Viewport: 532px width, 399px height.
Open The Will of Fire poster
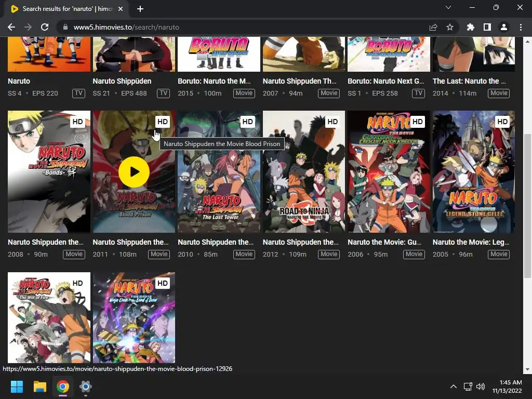[49, 317]
